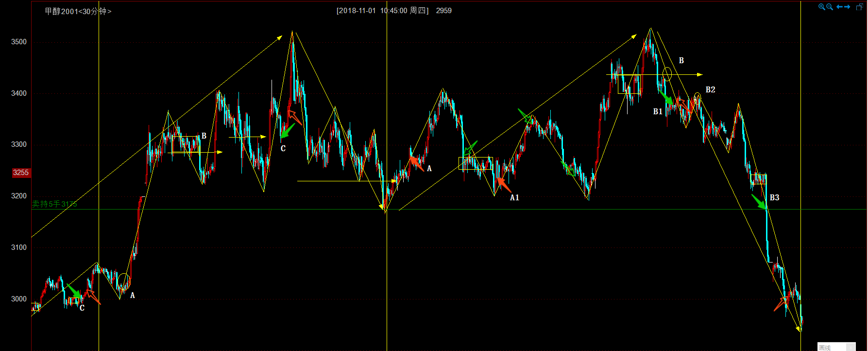The height and width of the screenshot is (351, 868).
Task: Select the B3 annotation label
Action: [774, 197]
